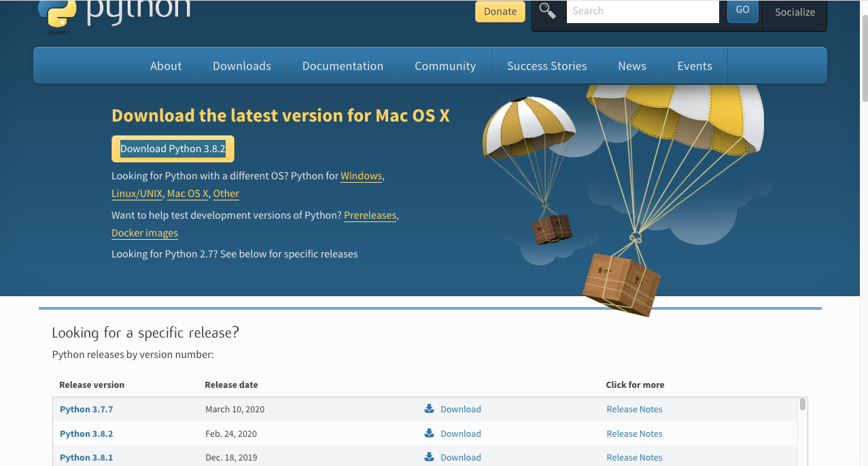The image size is (868, 466).
Task: Open the Python 3.8.2 release link
Action: (x=86, y=433)
